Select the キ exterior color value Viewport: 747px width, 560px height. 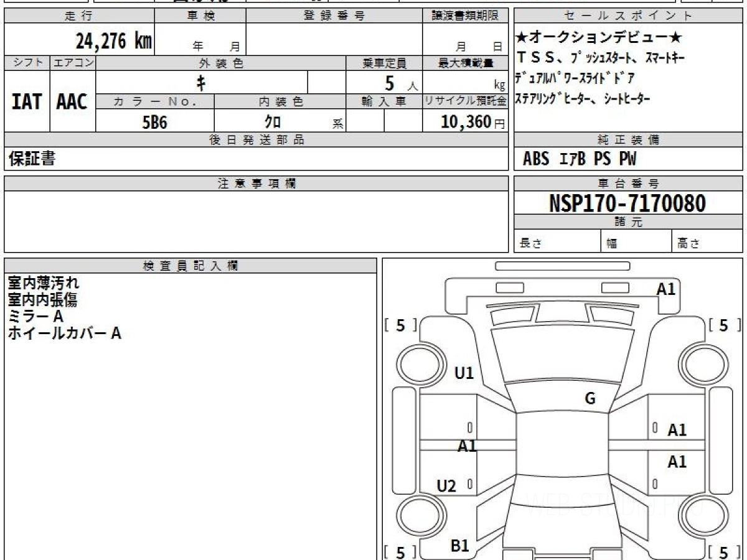(202, 82)
